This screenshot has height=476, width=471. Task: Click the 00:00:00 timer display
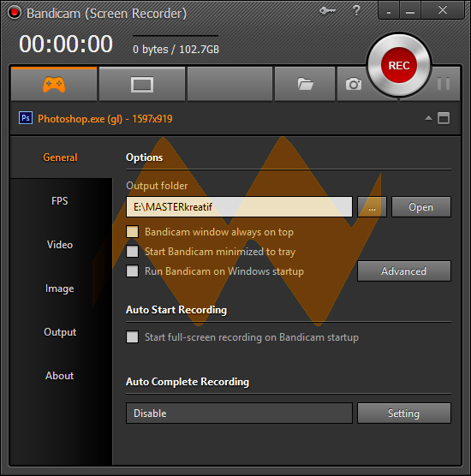[x=66, y=44]
